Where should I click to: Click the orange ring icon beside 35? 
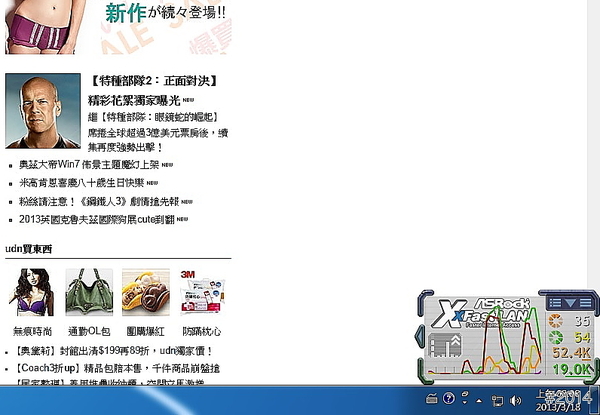556,321
